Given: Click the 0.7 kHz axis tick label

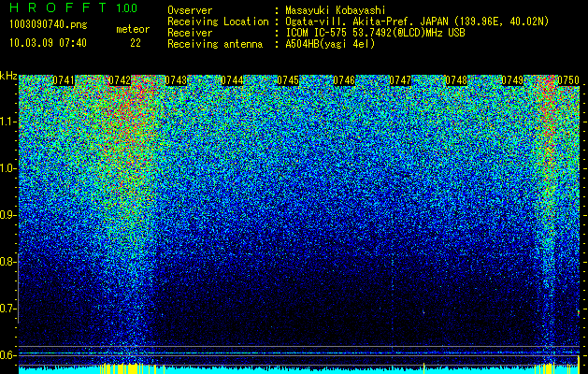Looking at the screenshot, I should point(7,309).
